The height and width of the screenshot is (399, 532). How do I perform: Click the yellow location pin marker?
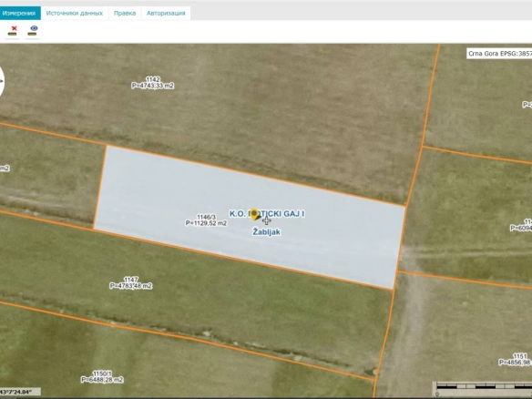pos(254,214)
